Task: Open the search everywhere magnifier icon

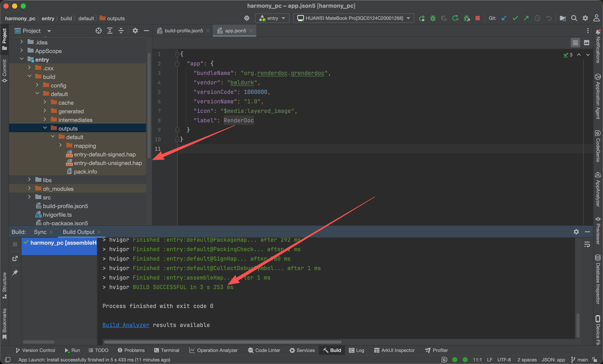Action: pyautogui.click(x=574, y=18)
